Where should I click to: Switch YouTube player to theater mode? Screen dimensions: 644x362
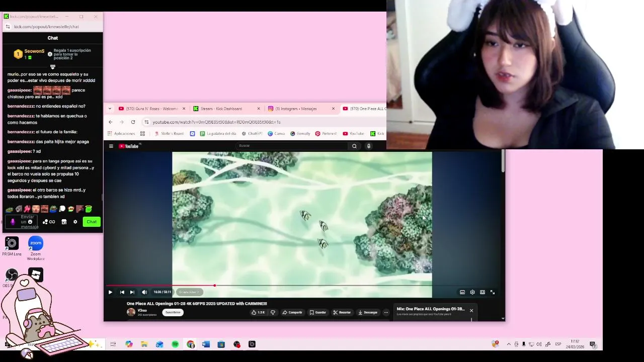click(482, 292)
